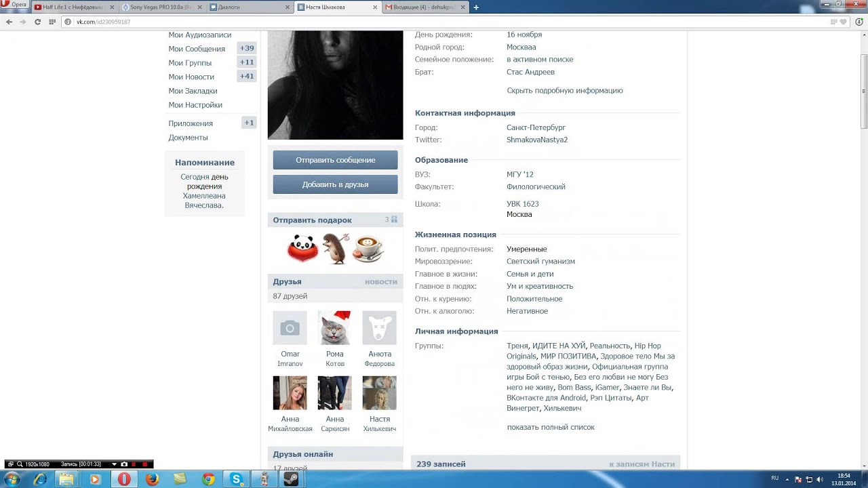Click Добавить в друзья button
Viewport: 868px width, 488px height.
[x=335, y=184]
